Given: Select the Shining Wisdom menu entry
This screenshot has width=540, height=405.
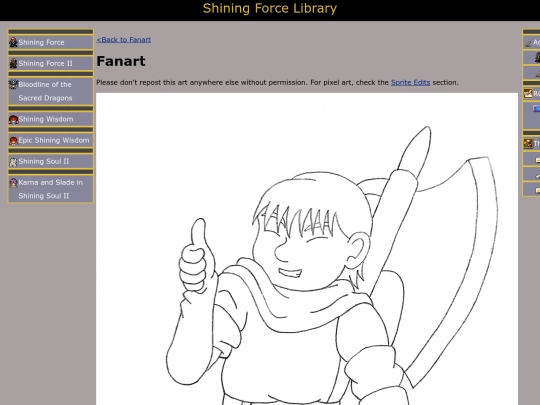Looking at the screenshot, I should point(51,119).
